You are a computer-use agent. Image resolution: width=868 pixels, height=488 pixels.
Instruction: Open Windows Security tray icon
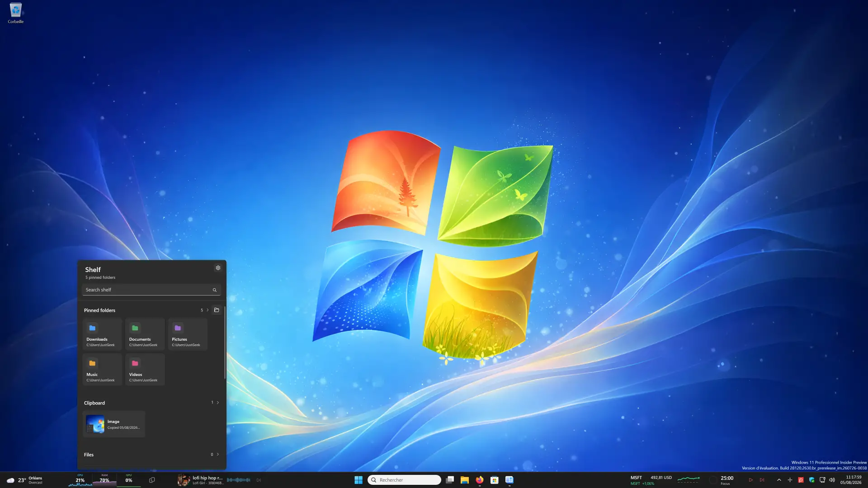[x=811, y=480]
